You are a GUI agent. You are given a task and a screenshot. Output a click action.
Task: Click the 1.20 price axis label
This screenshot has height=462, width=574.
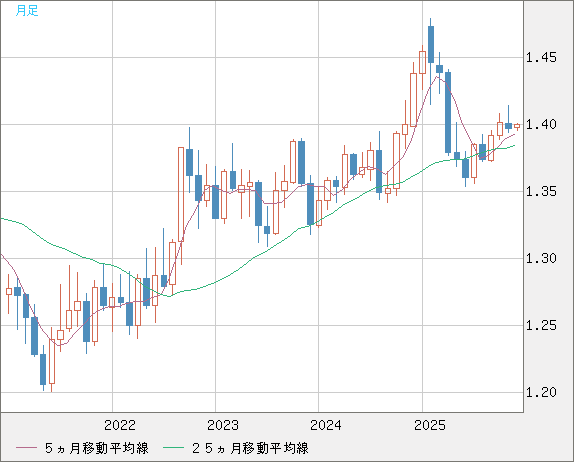click(541, 392)
